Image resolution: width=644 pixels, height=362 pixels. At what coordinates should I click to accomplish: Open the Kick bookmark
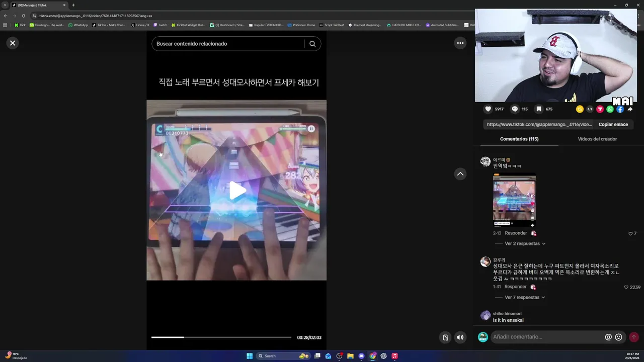coord(20,25)
